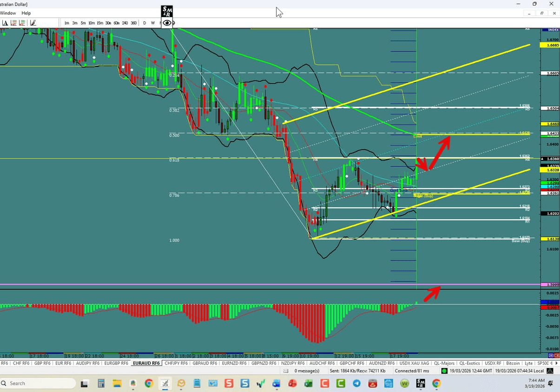Click the Bitcoin link in the symbol bar
Image resolution: width=560 pixels, height=392 pixels.
(x=513, y=363)
